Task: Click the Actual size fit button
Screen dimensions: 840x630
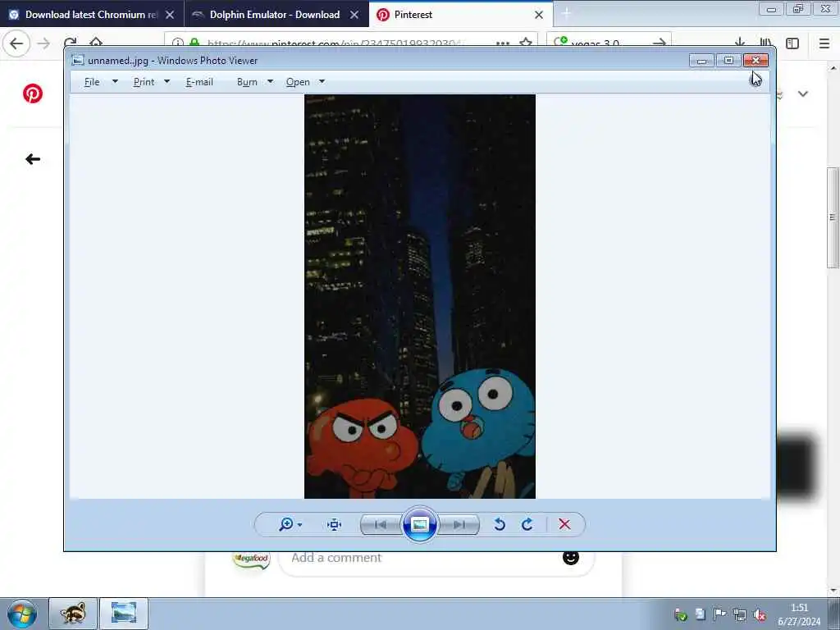Action: coord(335,524)
